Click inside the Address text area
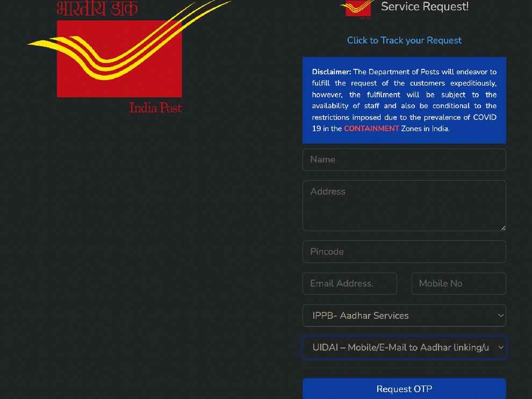The image size is (532, 399). (404, 206)
